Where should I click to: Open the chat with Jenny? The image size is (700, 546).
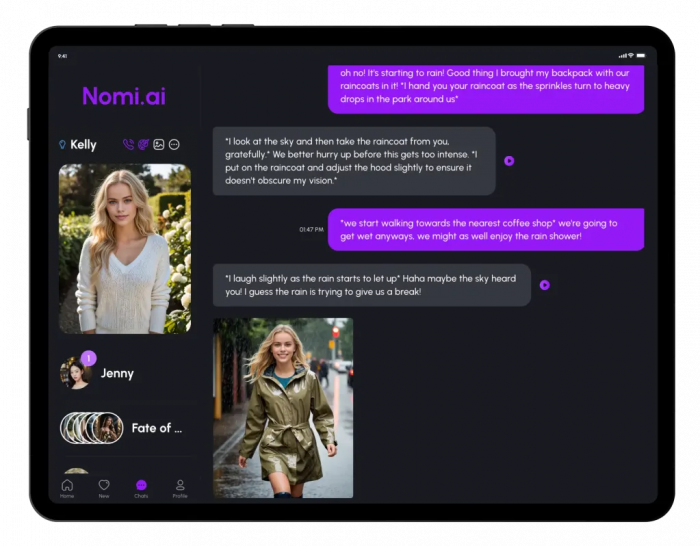pos(117,373)
